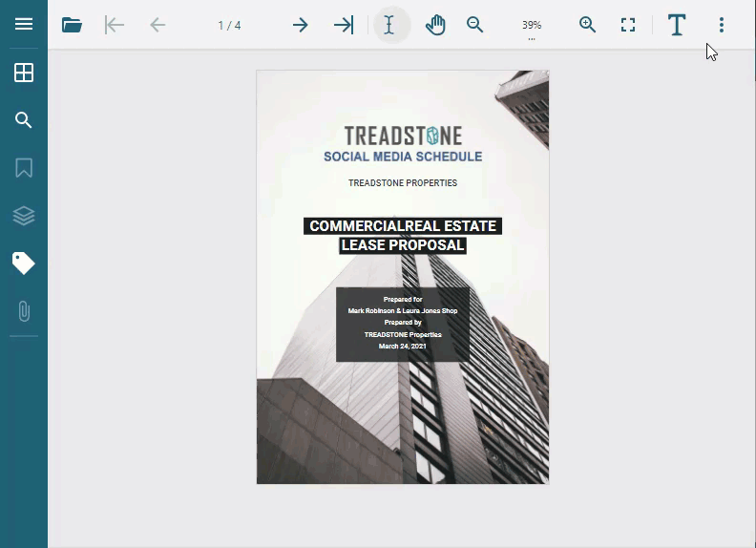The width and height of the screenshot is (756, 548).
Task: Click the Social Media Schedule heading
Action: [x=403, y=157]
